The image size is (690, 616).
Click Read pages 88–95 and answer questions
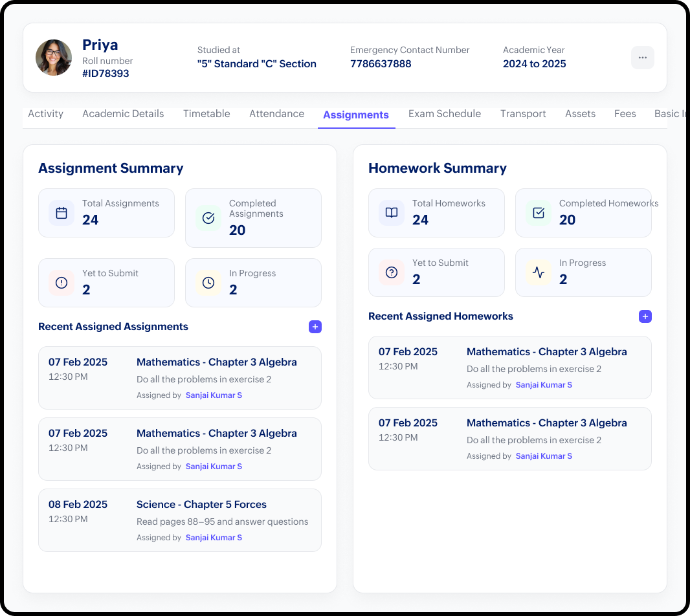[222, 522]
